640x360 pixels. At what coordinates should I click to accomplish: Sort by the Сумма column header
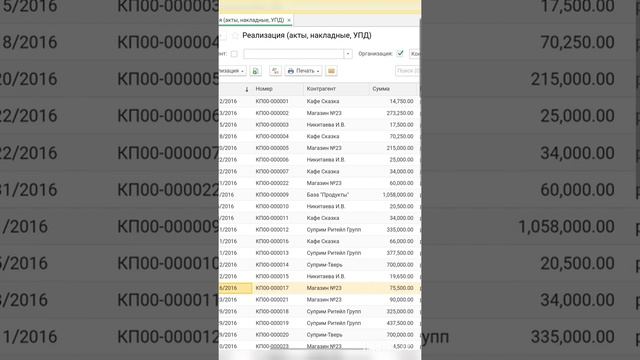tap(381, 89)
